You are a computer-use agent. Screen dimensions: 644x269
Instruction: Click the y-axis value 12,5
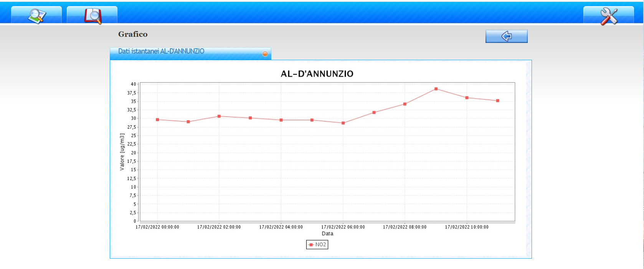click(132, 179)
